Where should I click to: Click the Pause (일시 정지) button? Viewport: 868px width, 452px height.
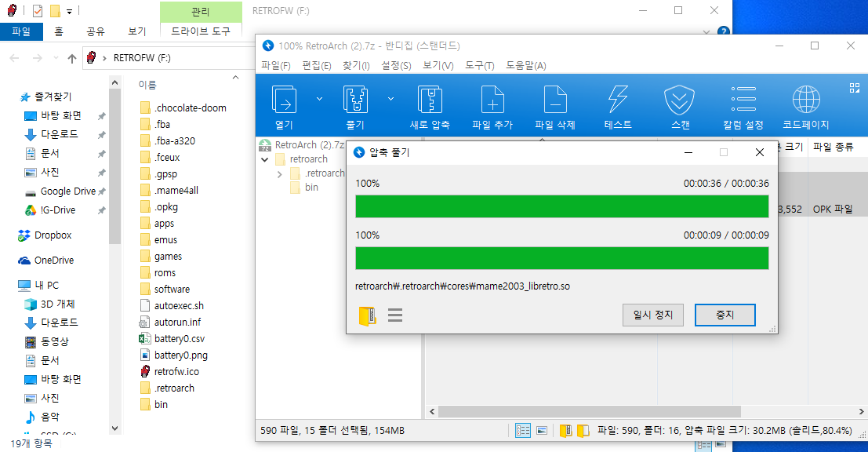click(652, 315)
